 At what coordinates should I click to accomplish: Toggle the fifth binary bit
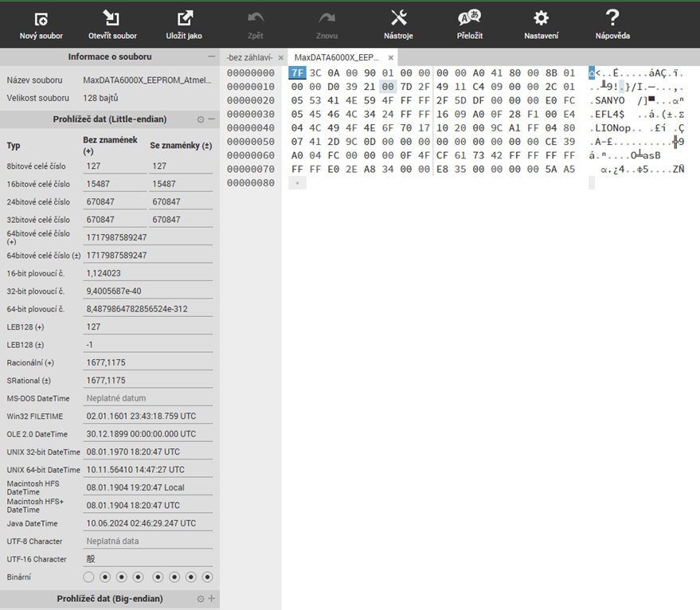158,577
